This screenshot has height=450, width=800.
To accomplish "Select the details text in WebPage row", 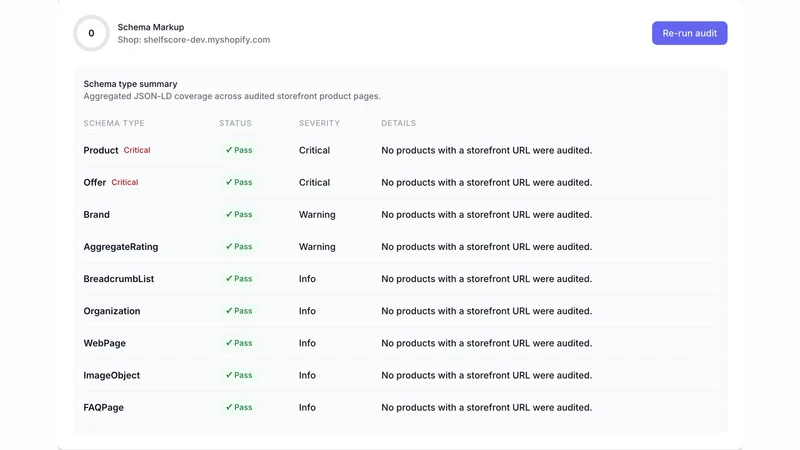I will [487, 343].
